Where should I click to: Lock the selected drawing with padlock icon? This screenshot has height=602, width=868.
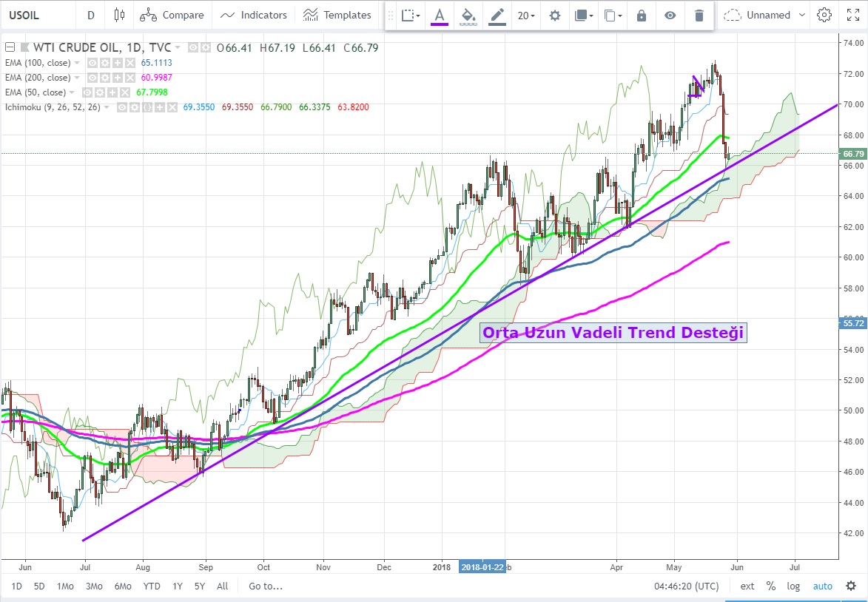[x=641, y=16]
